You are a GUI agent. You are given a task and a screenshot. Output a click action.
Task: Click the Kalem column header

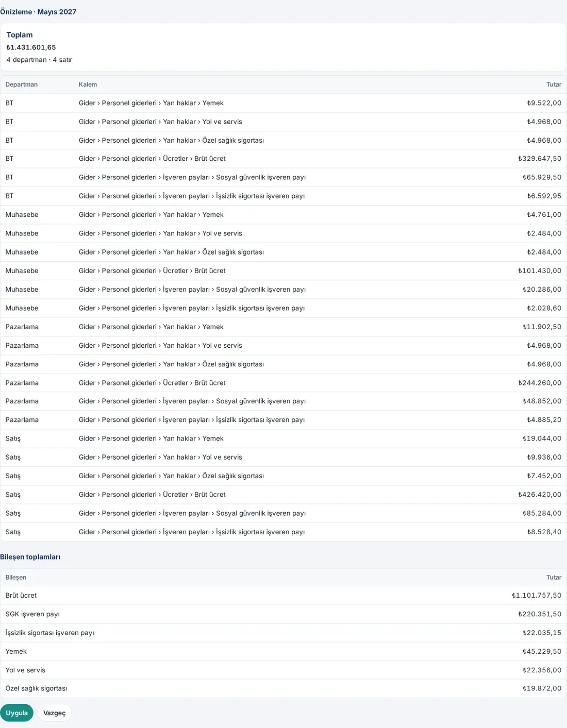pyautogui.click(x=88, y=84)
